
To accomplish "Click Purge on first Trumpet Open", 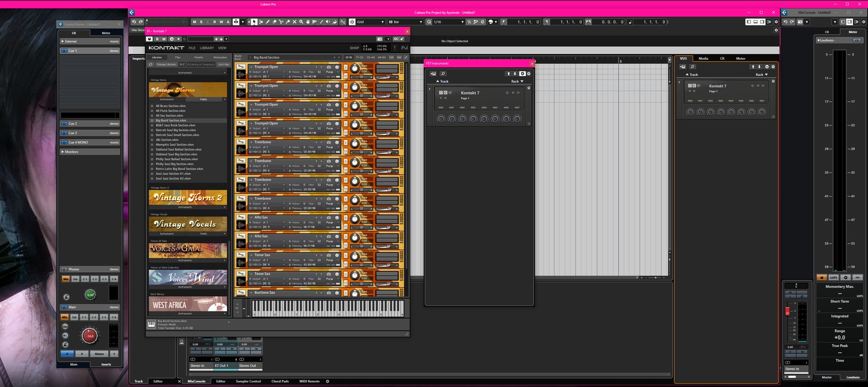I will [330, 72].
